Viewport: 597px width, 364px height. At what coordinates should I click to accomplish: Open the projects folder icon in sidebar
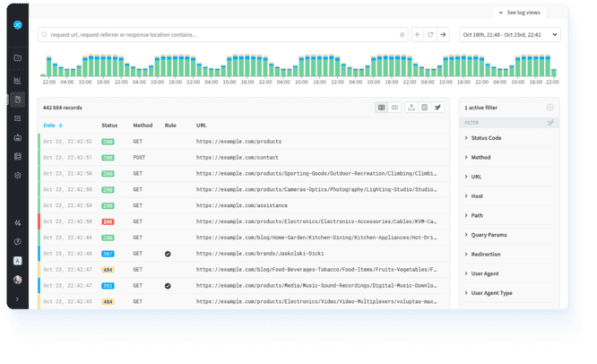(18, 58)
